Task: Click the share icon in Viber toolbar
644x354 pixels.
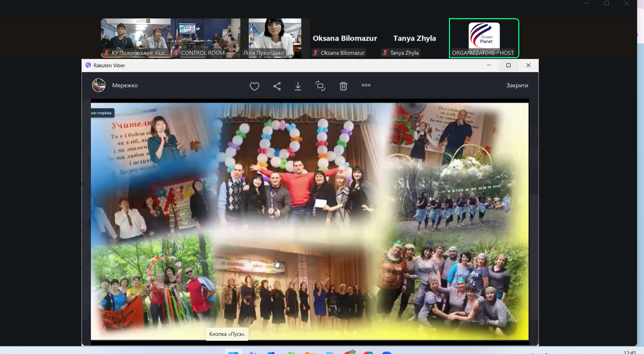Action: [277, 86]
